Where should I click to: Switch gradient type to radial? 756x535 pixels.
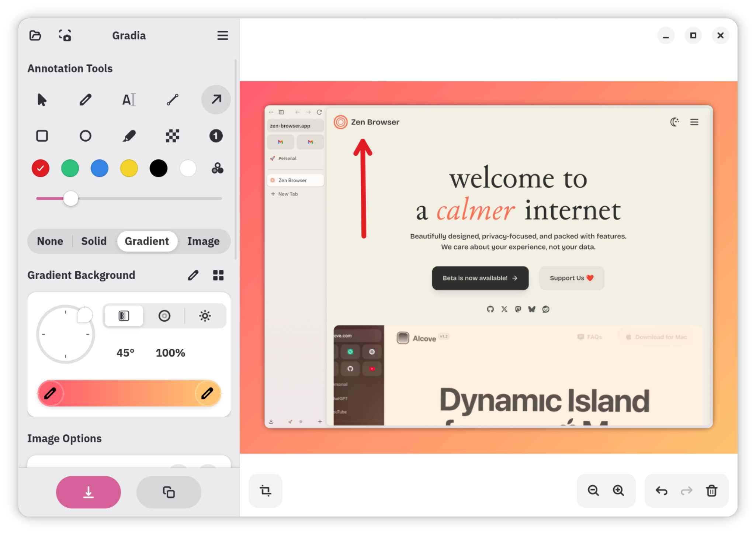[164, 316]
